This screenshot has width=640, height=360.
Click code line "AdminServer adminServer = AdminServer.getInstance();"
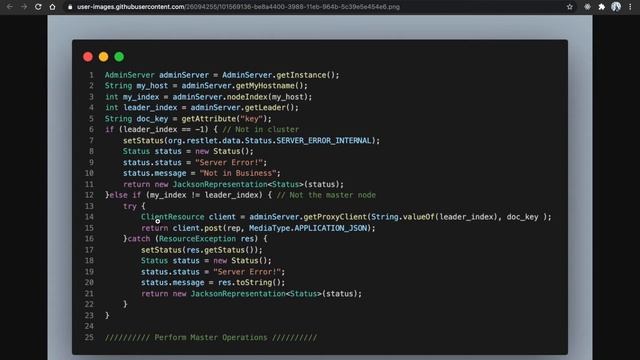pyautogui.click(x=222, y=75)
